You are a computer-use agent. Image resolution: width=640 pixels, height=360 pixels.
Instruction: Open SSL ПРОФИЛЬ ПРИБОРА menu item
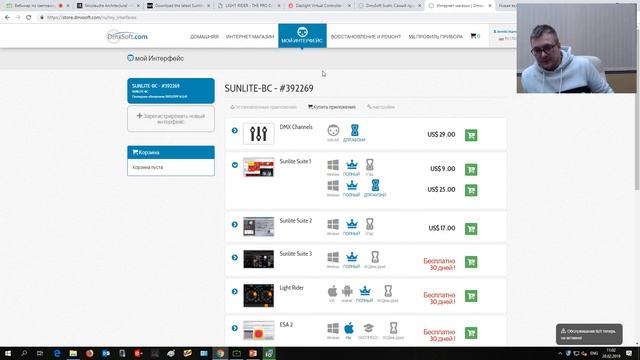[x=436, y=37]
